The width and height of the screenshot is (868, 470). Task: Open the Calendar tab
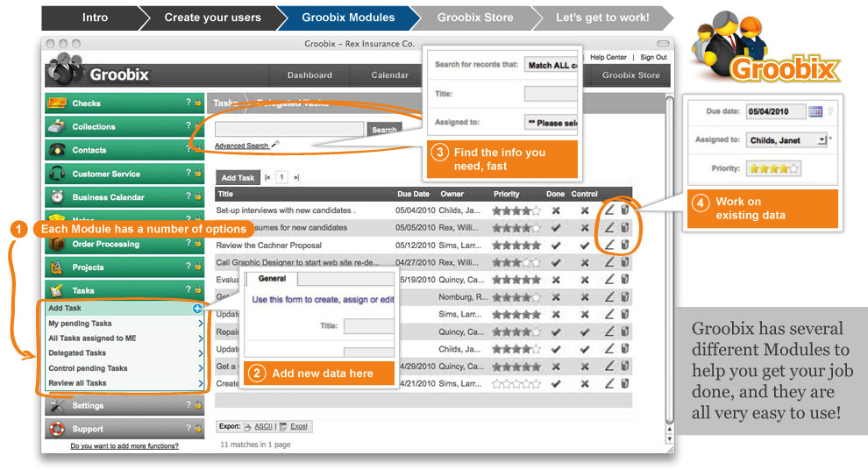(x=389, y=75)
